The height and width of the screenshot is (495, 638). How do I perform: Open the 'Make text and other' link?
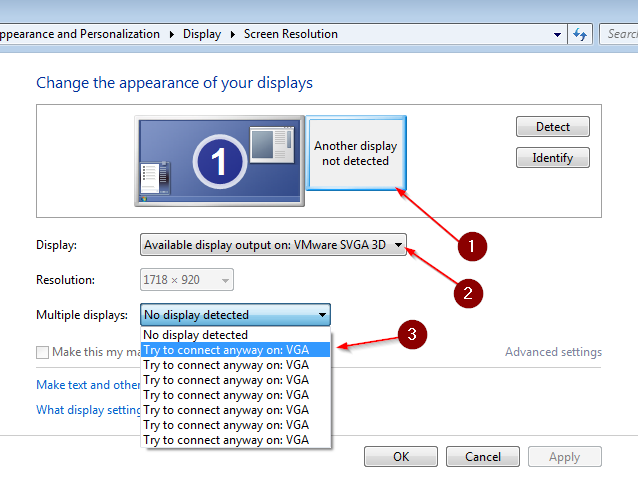[x=84, y=385]
